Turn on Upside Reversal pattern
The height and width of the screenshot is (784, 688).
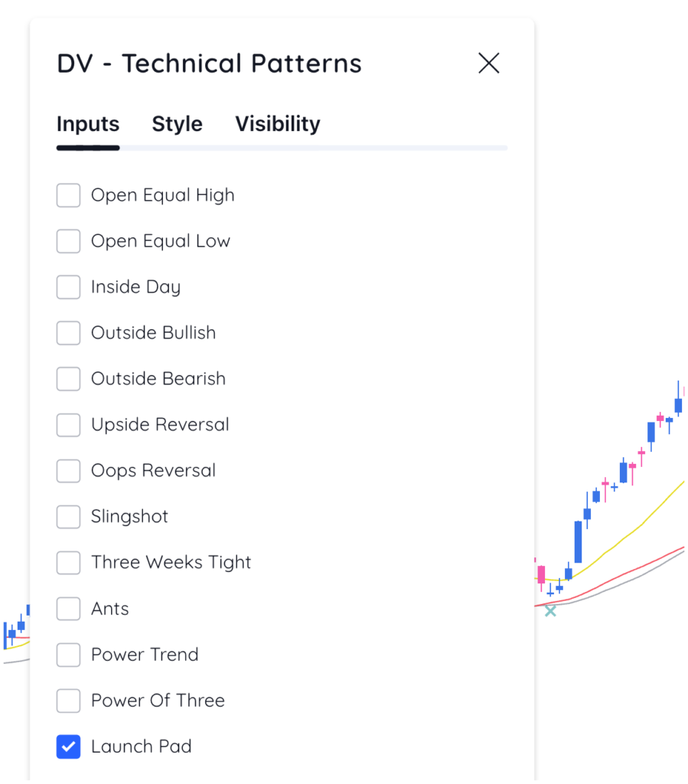point(68,425)
